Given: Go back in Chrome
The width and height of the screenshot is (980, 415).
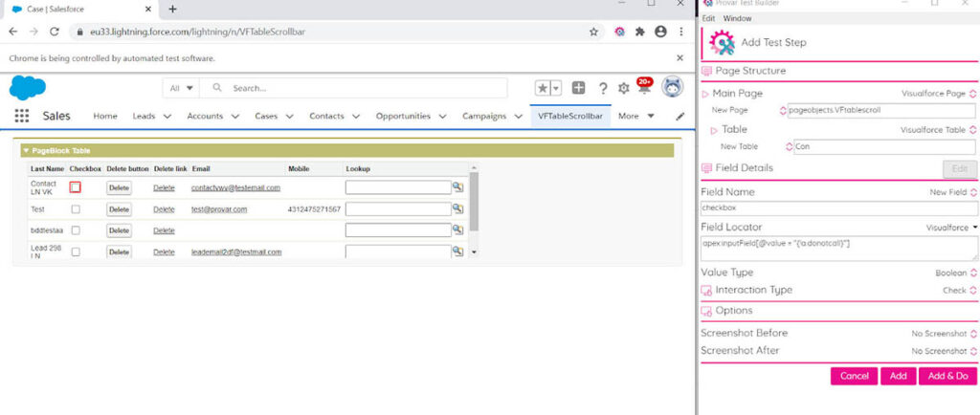Looking at the screenshot, I should pyautogui.click(x=13, y=32).
